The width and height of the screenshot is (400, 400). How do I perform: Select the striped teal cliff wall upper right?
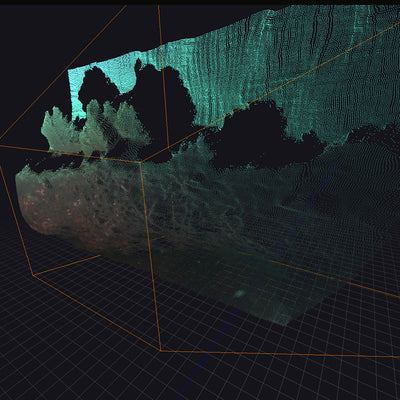coord(300,67)
